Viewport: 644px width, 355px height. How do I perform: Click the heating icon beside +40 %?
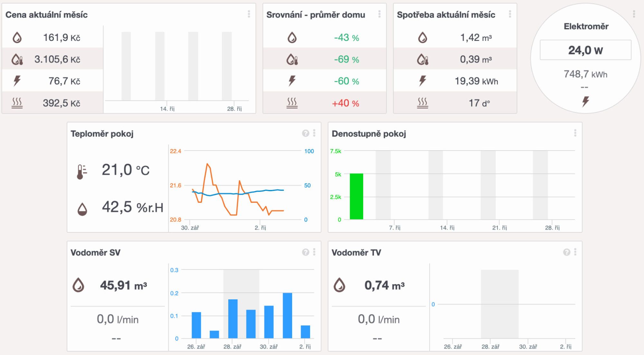[292, 103]
